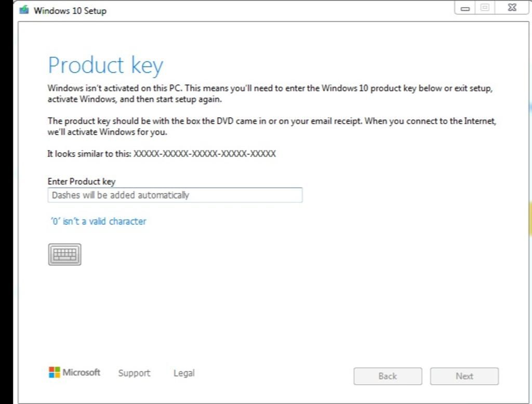The width and height of the screenshot is (532, 404).
Task: Click the paragraph mentioning the DVD box
Action: [272, 126]
